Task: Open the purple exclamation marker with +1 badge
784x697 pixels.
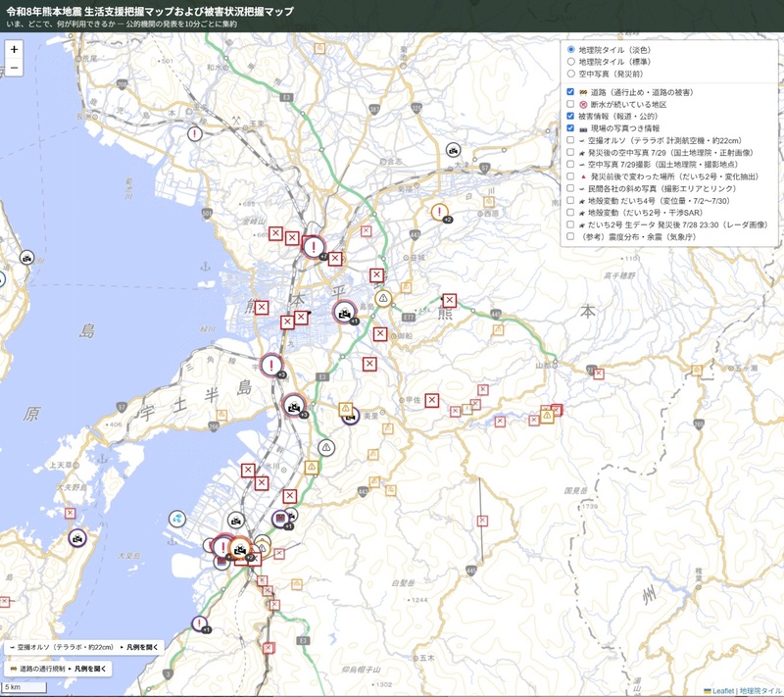Action: tap(200, 623)
